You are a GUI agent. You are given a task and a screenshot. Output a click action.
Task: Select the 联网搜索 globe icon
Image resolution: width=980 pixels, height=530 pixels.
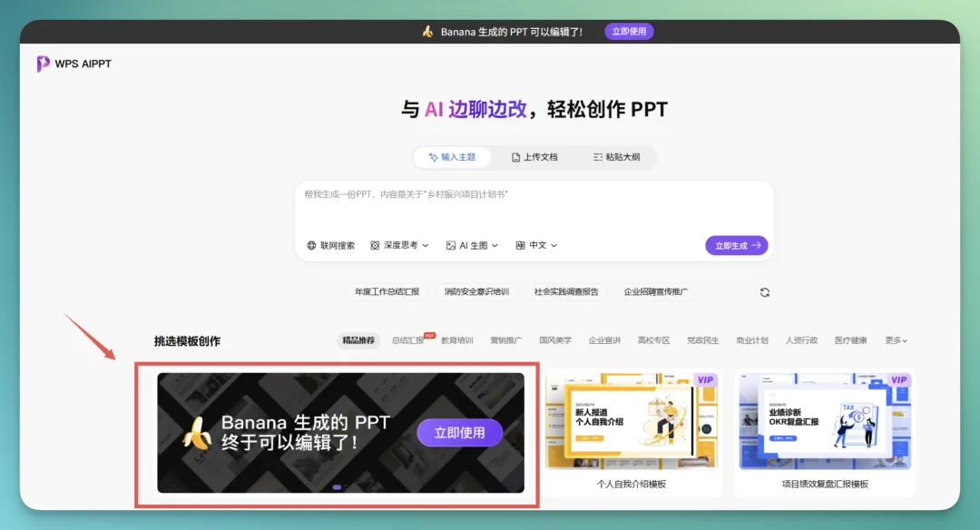311,245
